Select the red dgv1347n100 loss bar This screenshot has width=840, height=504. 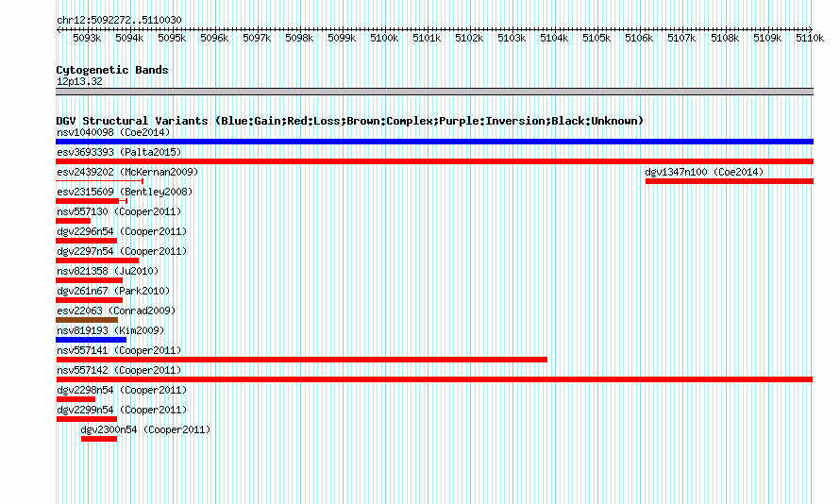pos(730,181)
